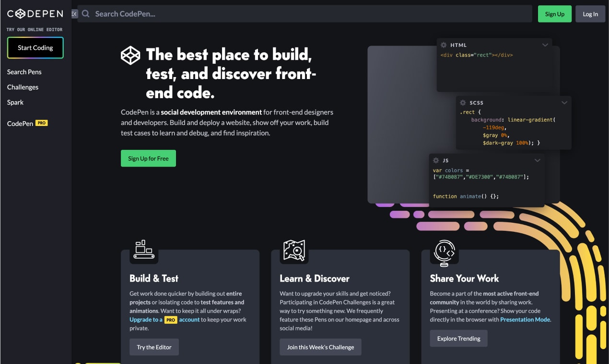Click 'TRY OUR ONLINE EDITOR' label

[x=35, y=30]
